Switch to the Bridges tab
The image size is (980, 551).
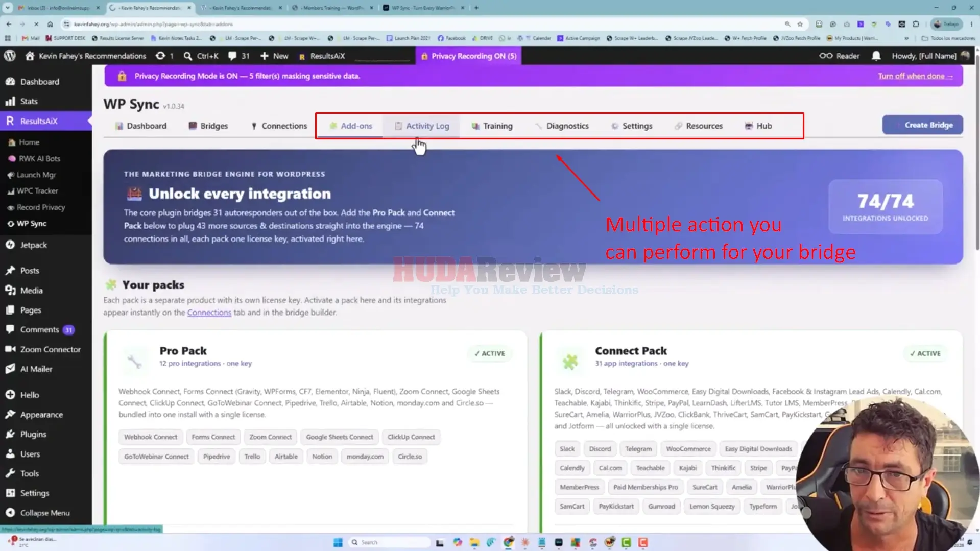(x=208, y=126)
